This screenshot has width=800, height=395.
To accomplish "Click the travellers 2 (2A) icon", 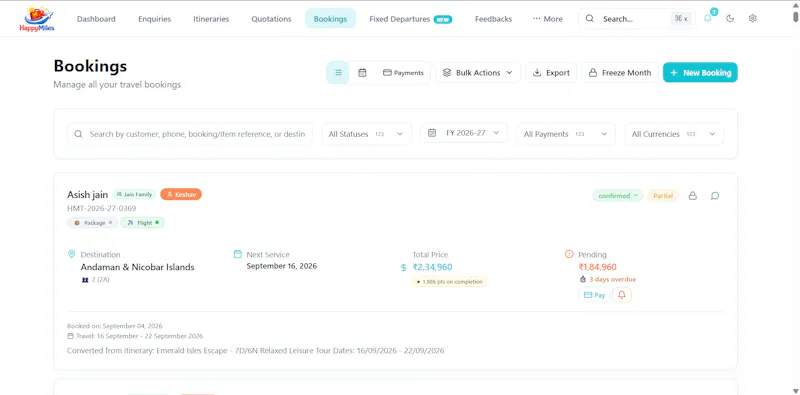I will [85, 280].
